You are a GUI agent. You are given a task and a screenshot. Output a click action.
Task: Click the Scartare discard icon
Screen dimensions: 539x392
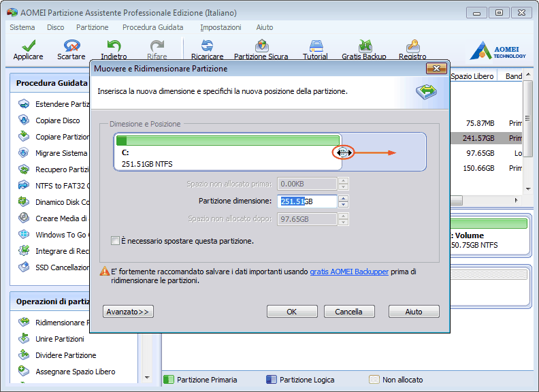pos(71,46)
